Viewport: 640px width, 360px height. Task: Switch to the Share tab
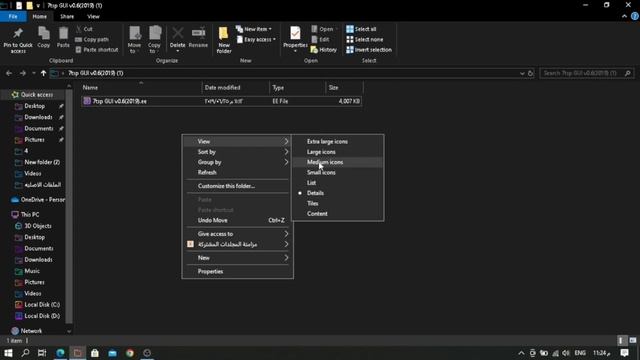click(67, 16)
